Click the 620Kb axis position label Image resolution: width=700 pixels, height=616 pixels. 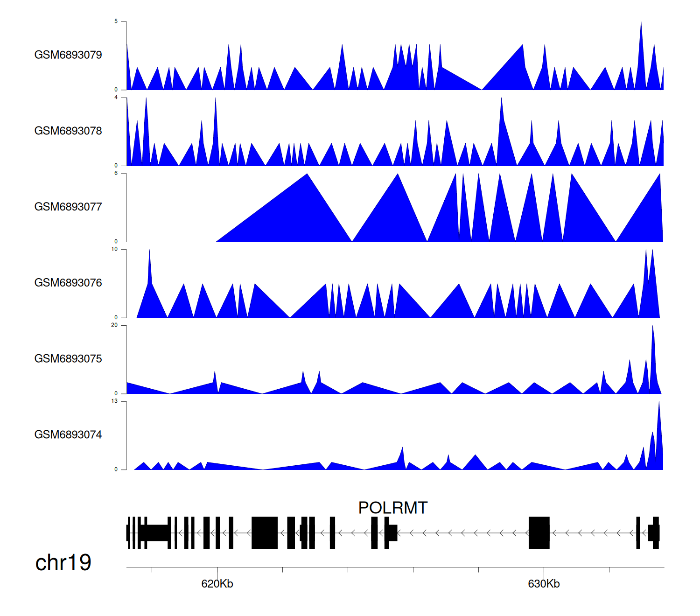coord(217,584)
